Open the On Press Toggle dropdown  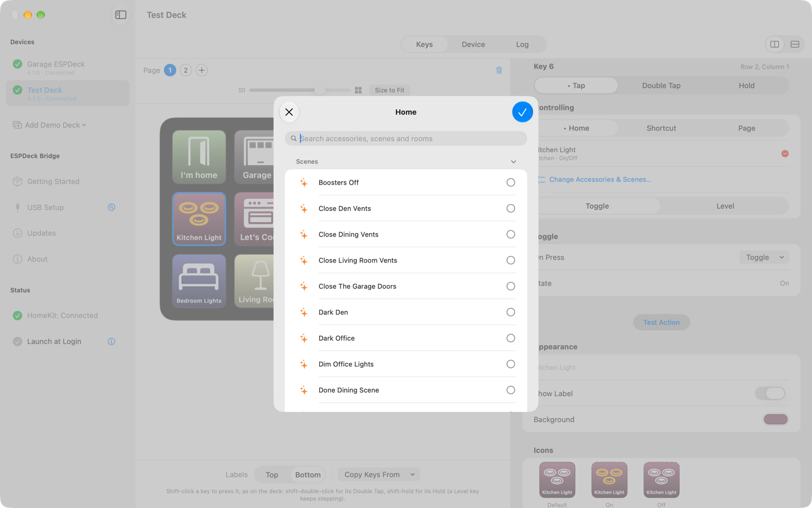point(764,257)
